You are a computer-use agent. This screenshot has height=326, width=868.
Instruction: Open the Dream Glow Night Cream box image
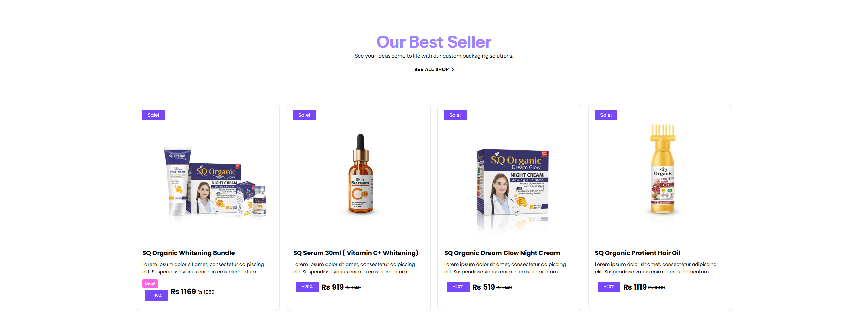512,190
